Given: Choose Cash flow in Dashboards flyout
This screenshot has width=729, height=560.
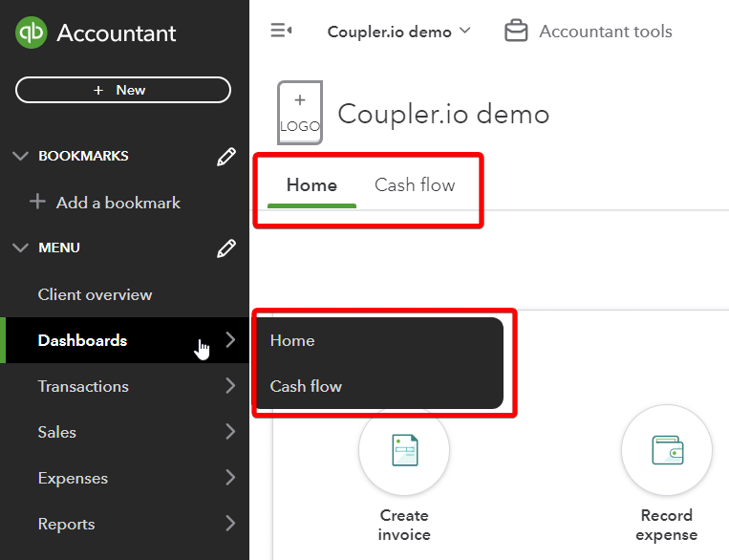Looking at the screenshot, I should (x=306, y=386).
